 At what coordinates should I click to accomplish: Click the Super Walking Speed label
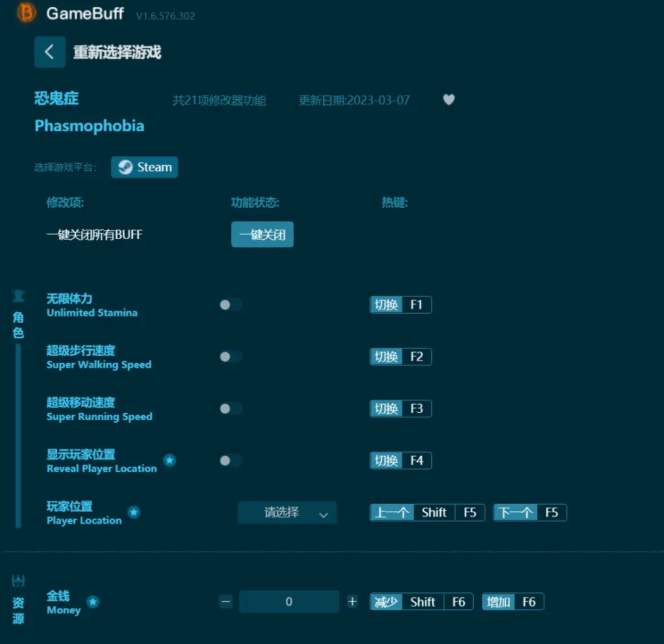[x=99, y=365]
